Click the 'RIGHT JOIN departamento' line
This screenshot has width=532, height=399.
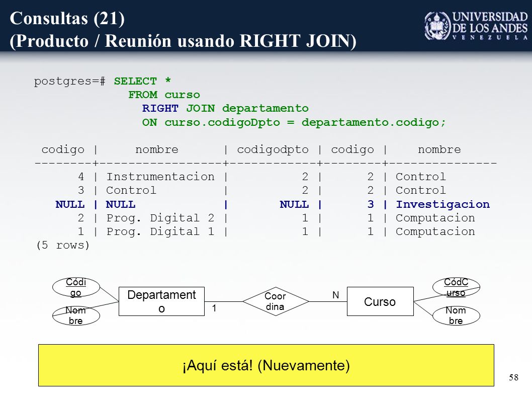pyautogui.click(x=225, y=108)
